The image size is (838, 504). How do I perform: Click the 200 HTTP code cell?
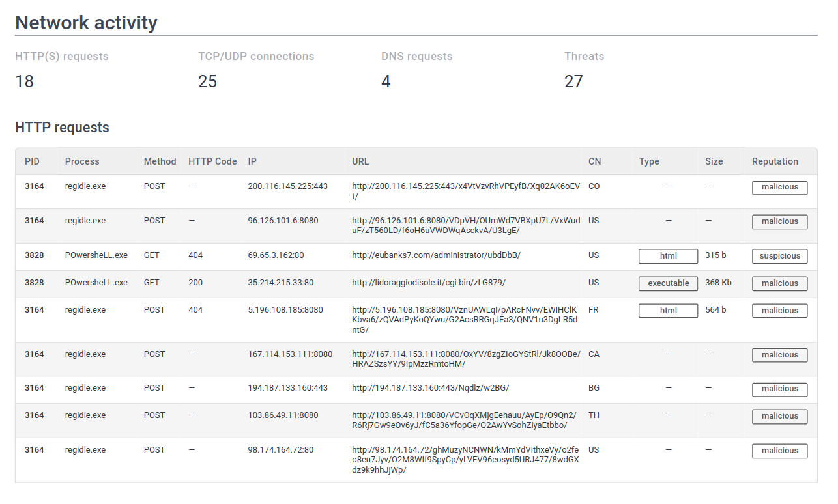pyautogui.click(x=195, y=283)
